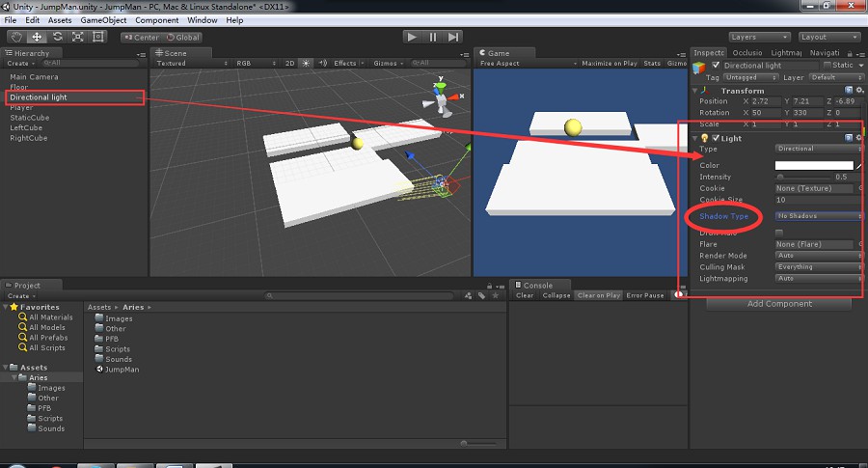Click the orientation gizmo in Scene view
Image resolution: width=868 pixels, height=468 pixels.
coord(441,96)
